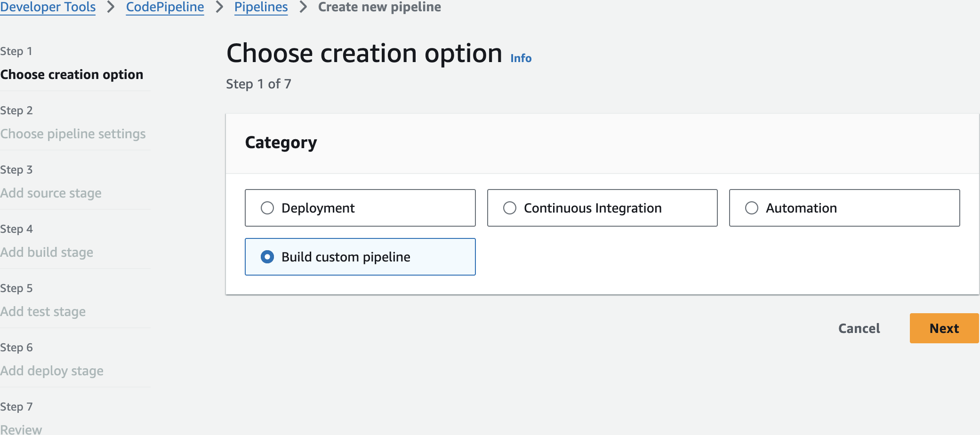Click the Choose creation option step
Screen dimensions: 980x435
[72, 74]
